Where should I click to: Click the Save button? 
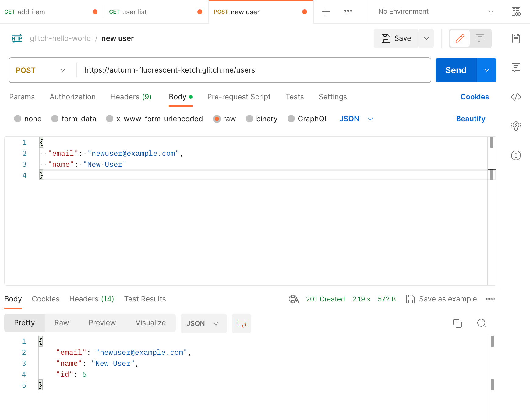(x=396, y=38)
